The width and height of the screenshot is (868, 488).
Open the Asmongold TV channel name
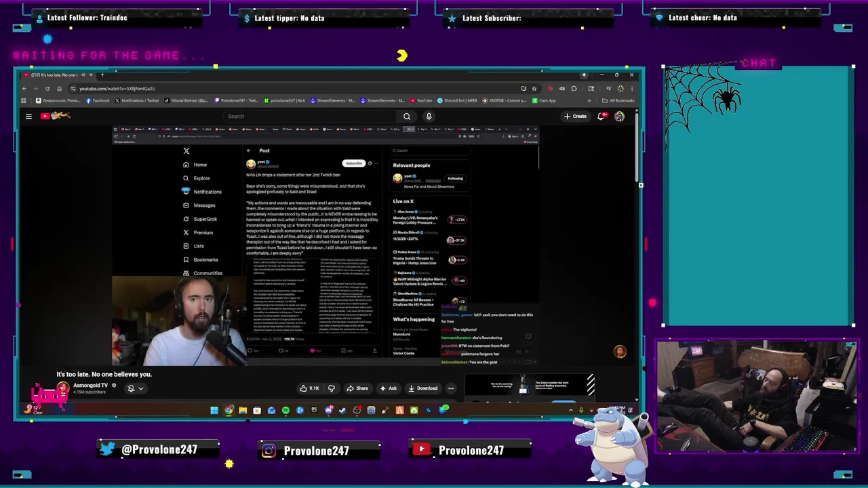coord(90,385)
